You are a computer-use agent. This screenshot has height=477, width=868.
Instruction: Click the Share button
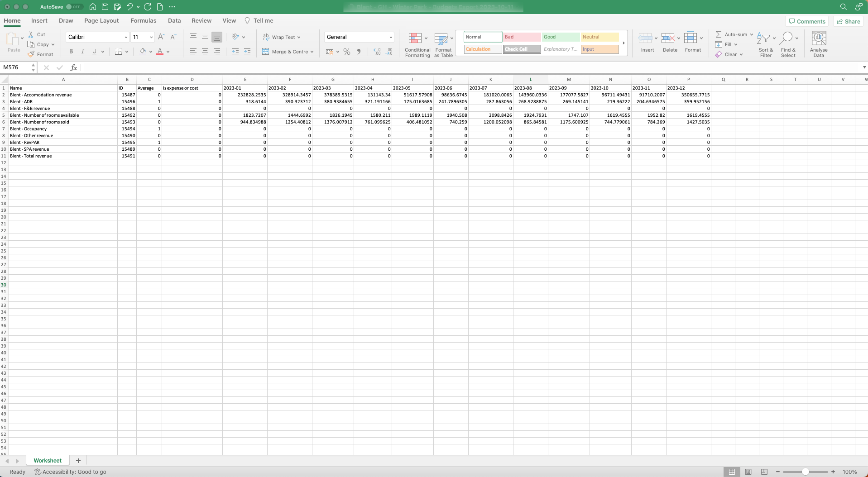848,21
